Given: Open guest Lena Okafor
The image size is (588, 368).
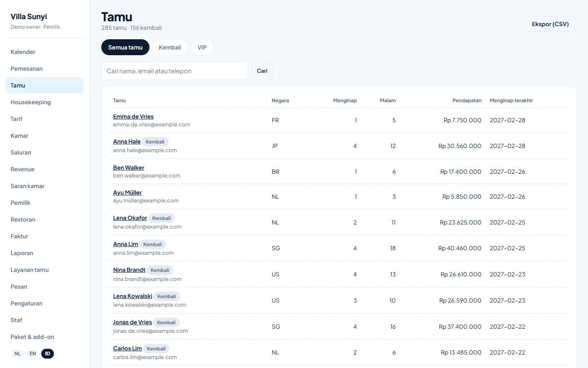Looking at the screenshot, I should [x=130, y=218].
